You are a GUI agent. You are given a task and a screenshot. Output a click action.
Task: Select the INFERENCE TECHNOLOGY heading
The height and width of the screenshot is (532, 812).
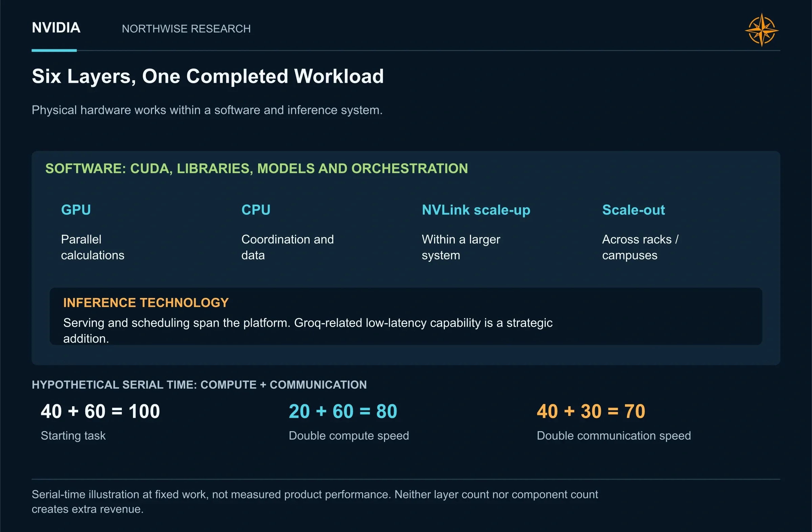146,302
